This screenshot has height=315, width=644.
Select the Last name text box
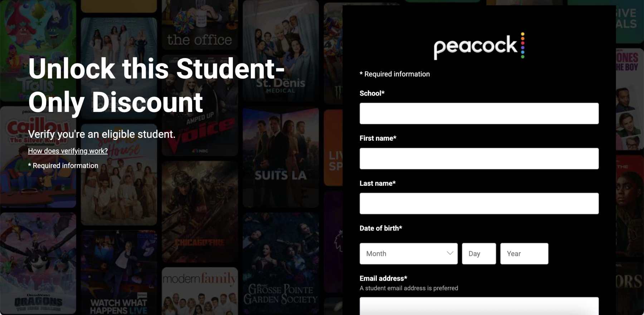(x=479, y=204)
